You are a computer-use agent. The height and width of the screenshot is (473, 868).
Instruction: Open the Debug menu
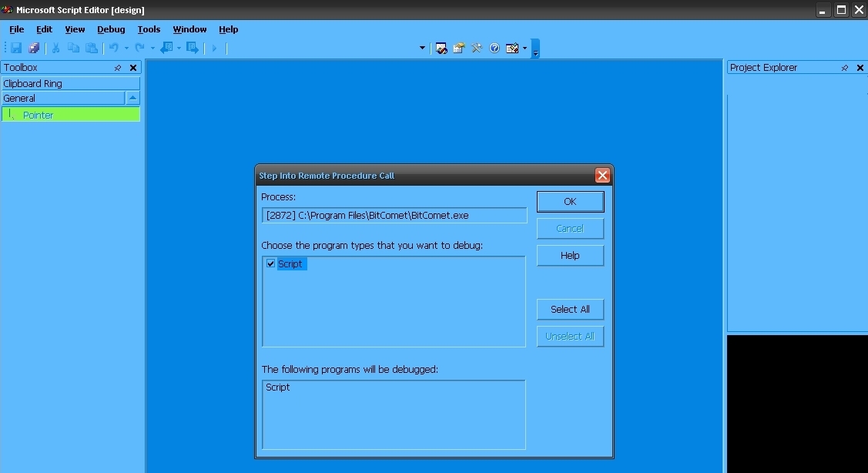(x=111, y=29)
